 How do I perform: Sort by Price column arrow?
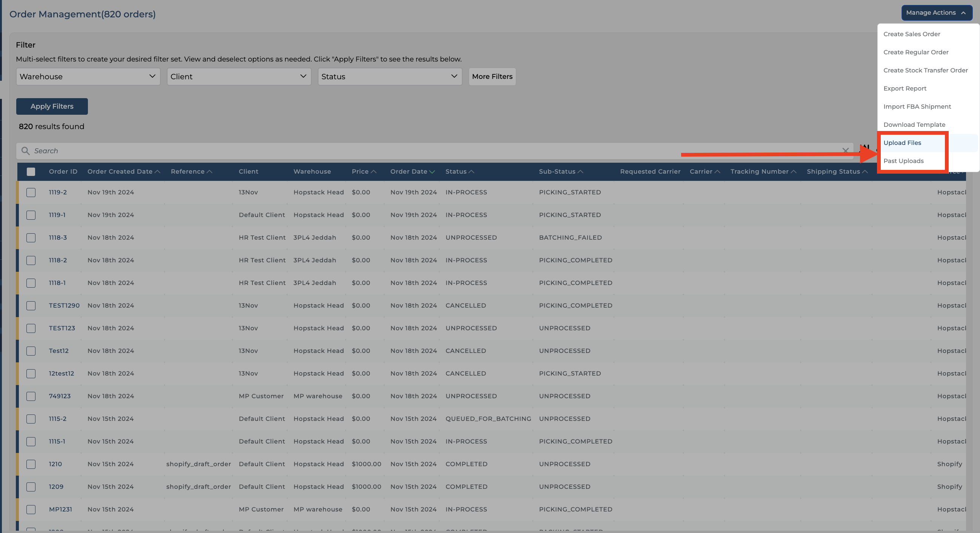point(374,172)
